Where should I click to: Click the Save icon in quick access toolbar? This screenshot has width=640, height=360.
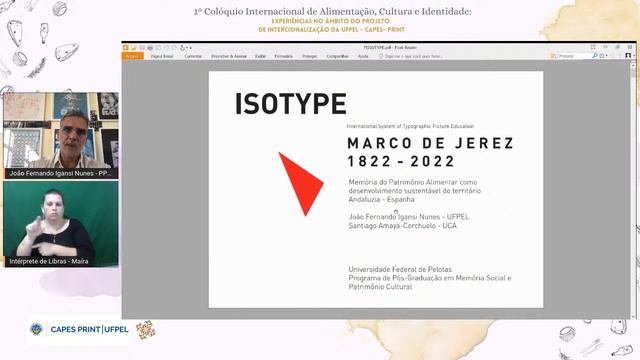pyautogui.click(x=142, y=48)
